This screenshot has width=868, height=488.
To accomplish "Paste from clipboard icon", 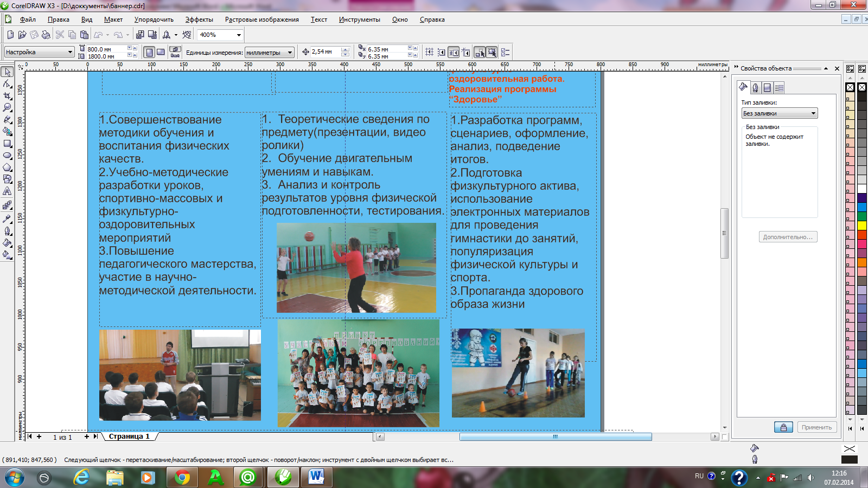I will [x=84, y=35].
